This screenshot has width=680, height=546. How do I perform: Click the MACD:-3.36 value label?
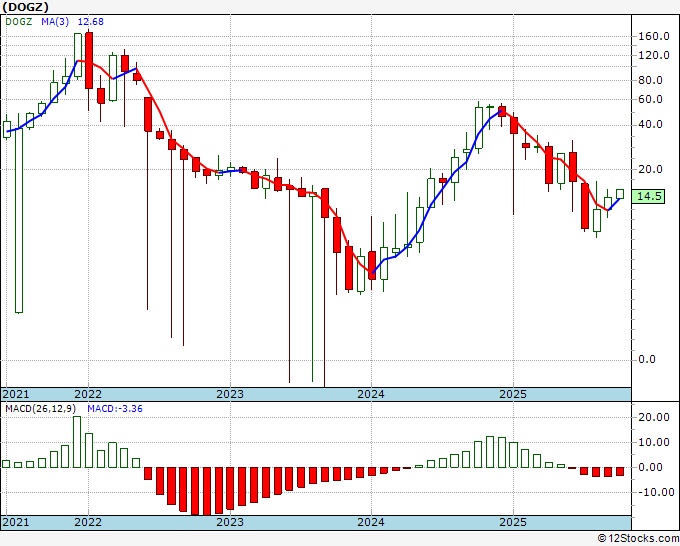click(x=115, y=409)
